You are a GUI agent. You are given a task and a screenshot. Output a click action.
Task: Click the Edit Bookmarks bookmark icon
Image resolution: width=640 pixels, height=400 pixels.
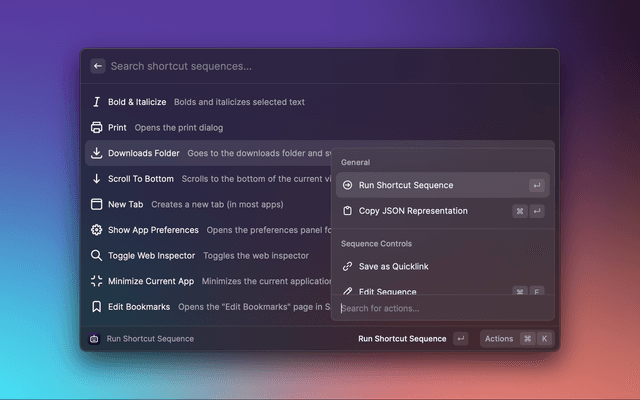(96, 307)
